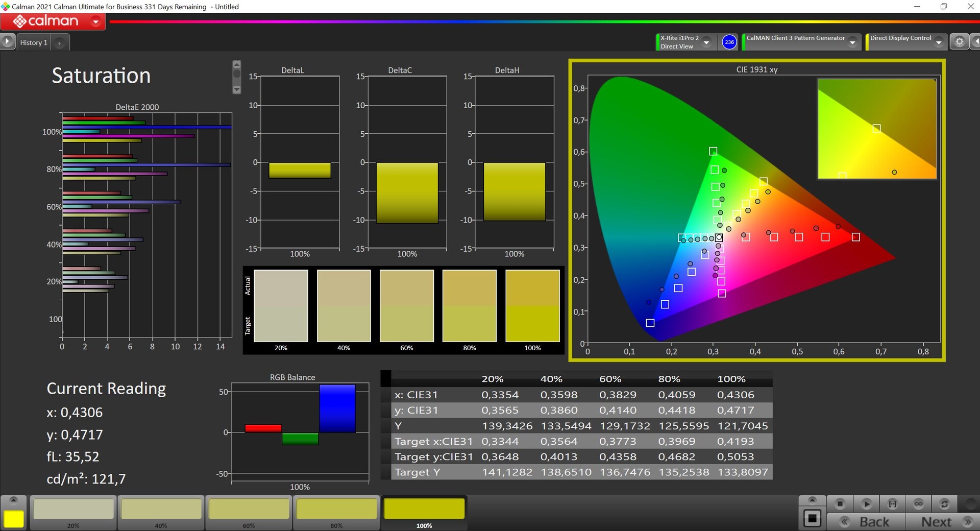This screenshot has height=531, width=980.
Task: Click the continuous read infinity icon
Action: click(918, 504)
